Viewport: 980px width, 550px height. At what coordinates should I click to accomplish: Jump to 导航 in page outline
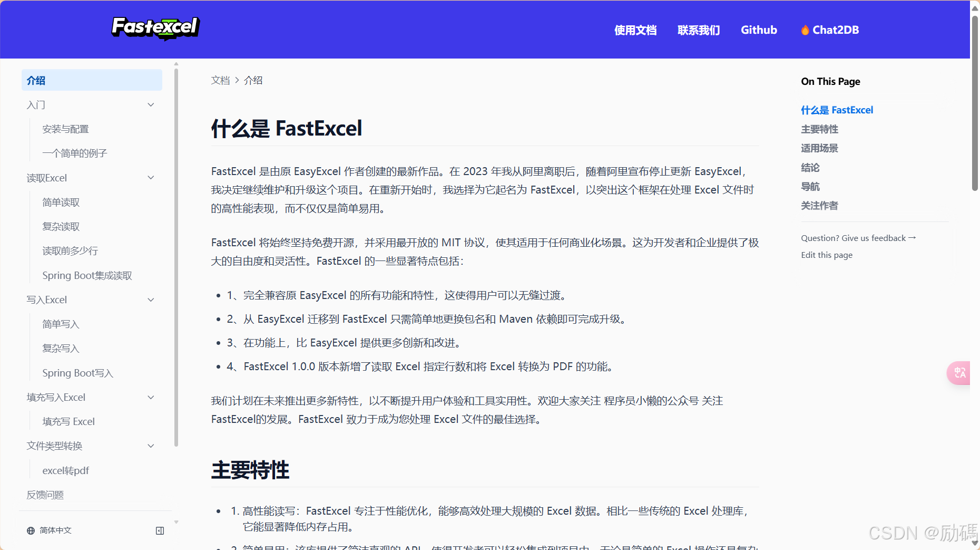coord(810,187)
